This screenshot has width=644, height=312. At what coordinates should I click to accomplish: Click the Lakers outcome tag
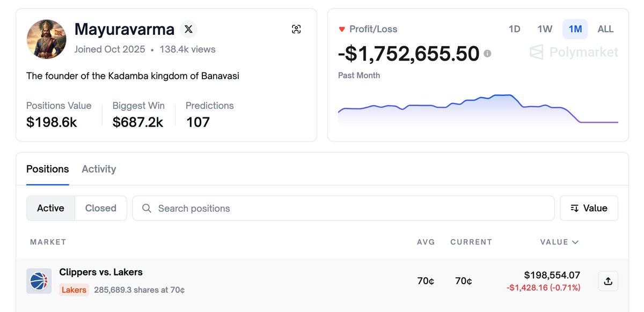[74, 290]
